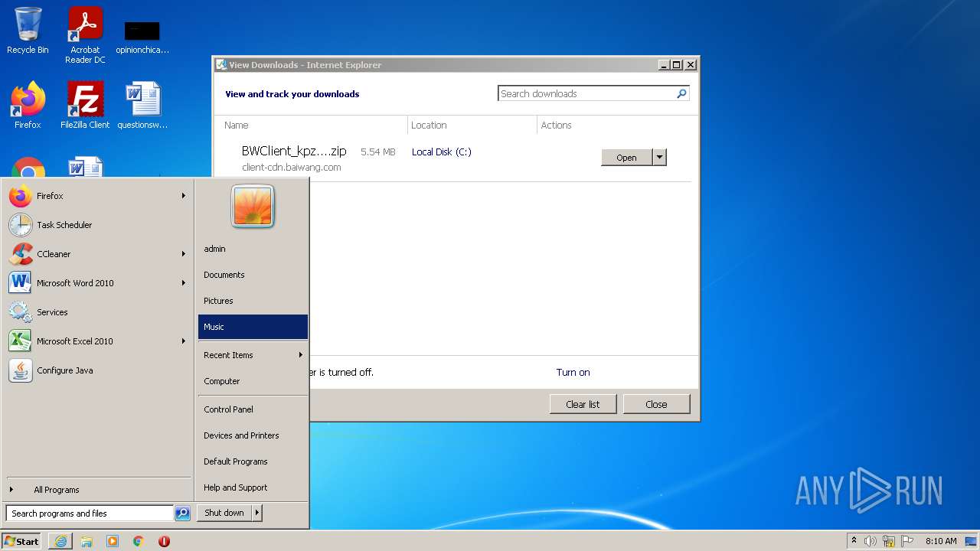Expand Microsoft Word 2010 jump list arrow
980x551 pixels.
click(x=184, y=283)
